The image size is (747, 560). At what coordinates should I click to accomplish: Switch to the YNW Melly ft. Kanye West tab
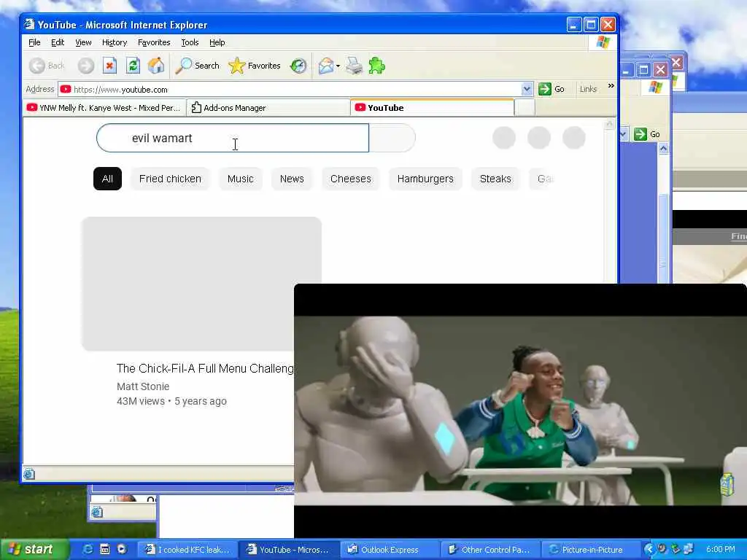104,108
